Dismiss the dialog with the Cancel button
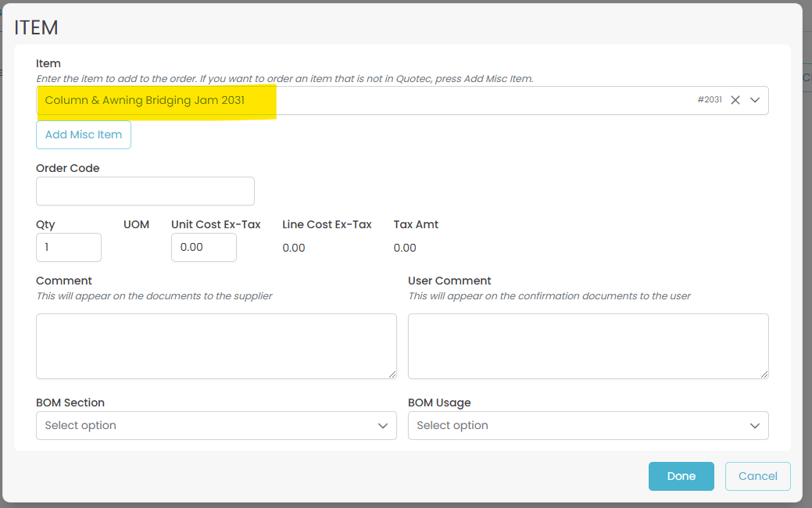This screenshot has height=508, width=812. click(x=757, y=476)
